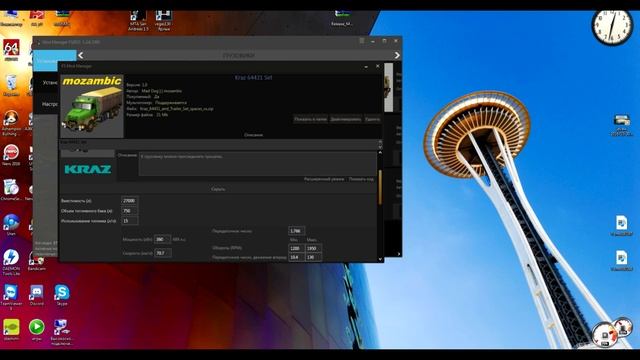Image resolution: width=640 pixels, height=360 pixels.
Task: Open Skype desktop icon
Action: click(62, 295)
